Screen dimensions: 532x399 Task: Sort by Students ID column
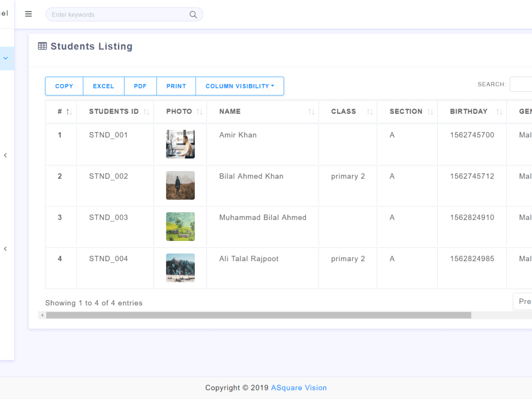tap(115, 112)
